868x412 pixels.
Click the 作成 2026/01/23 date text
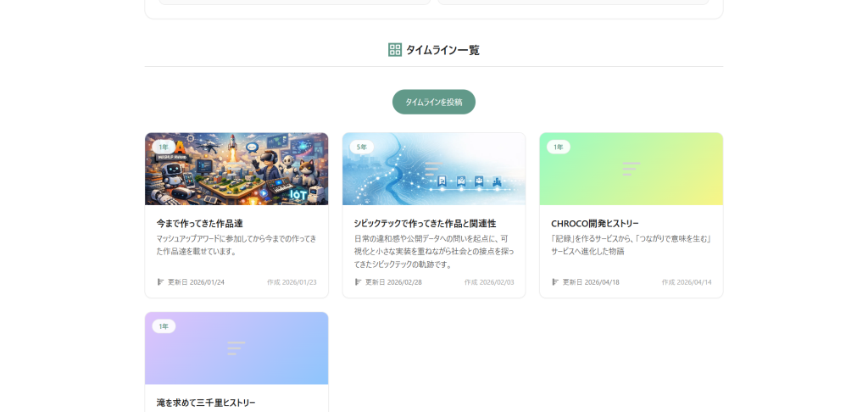tap(292, 282)
